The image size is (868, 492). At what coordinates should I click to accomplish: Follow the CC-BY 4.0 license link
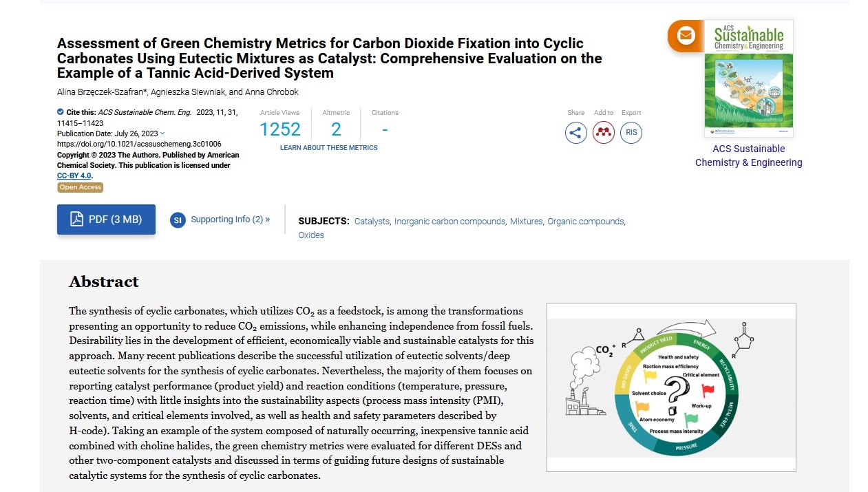(x=74, y=176)
